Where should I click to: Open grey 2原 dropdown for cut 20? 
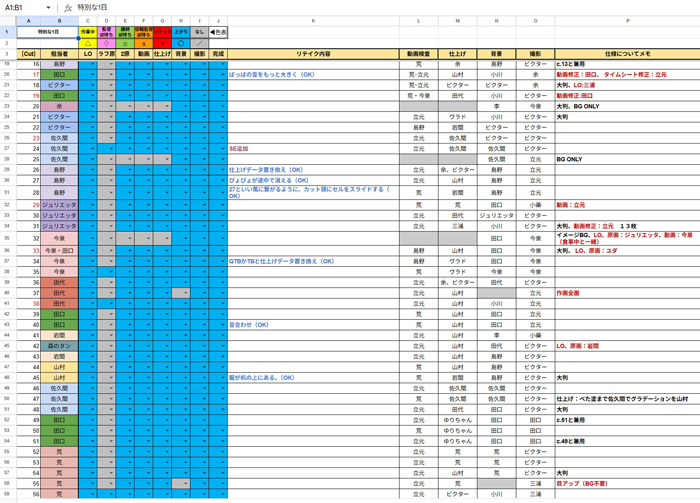coord(130,106)
